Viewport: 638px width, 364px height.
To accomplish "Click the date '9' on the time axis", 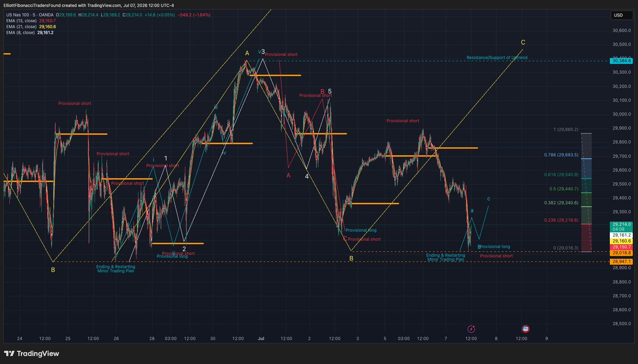I will pos(546,338).
